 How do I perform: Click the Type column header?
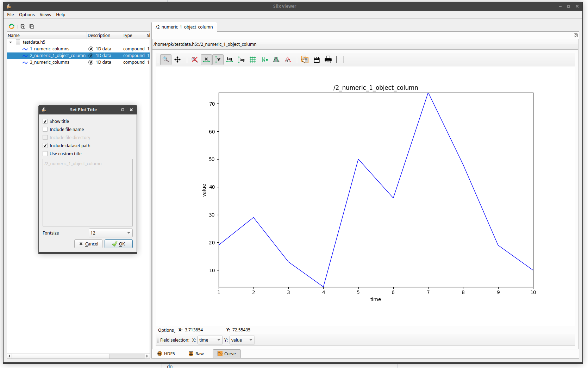point(134,35)
